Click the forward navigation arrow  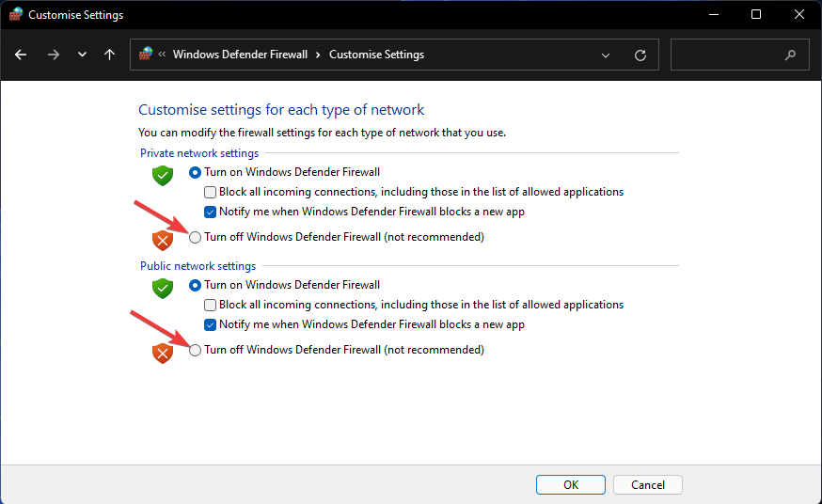[x=53, y=55]
